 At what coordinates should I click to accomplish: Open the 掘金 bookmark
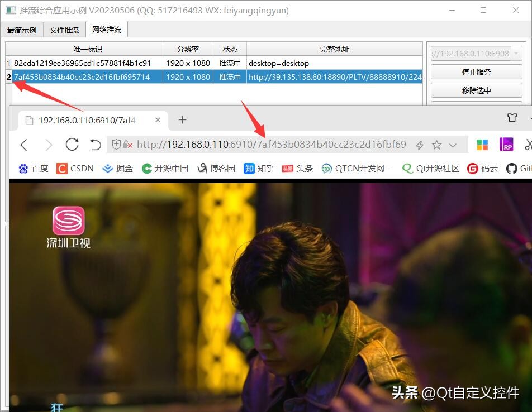117,168
